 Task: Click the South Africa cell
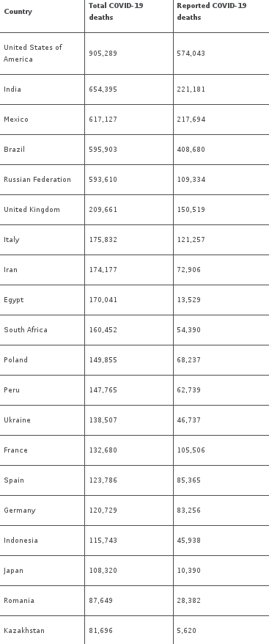point(26,330)
